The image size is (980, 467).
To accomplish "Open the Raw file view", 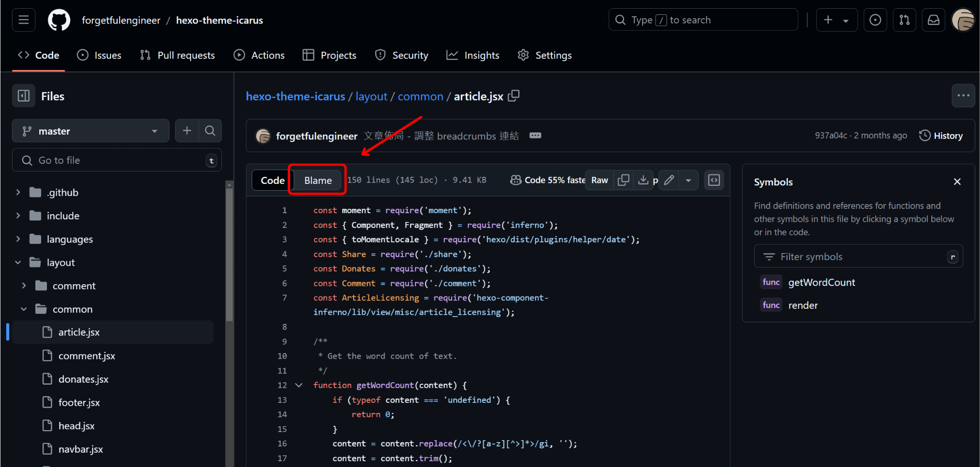I will point(600,180).
